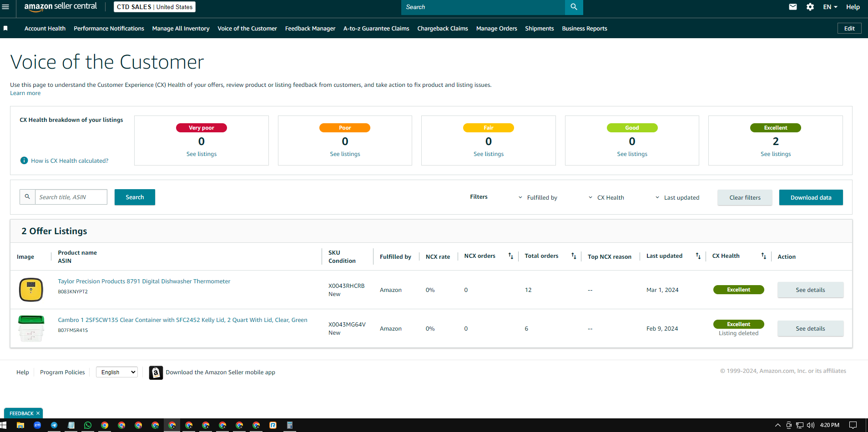868x432 pixels.
Task: See listings under Very poor
Action: pyautogui.click(x=202, y=154)
